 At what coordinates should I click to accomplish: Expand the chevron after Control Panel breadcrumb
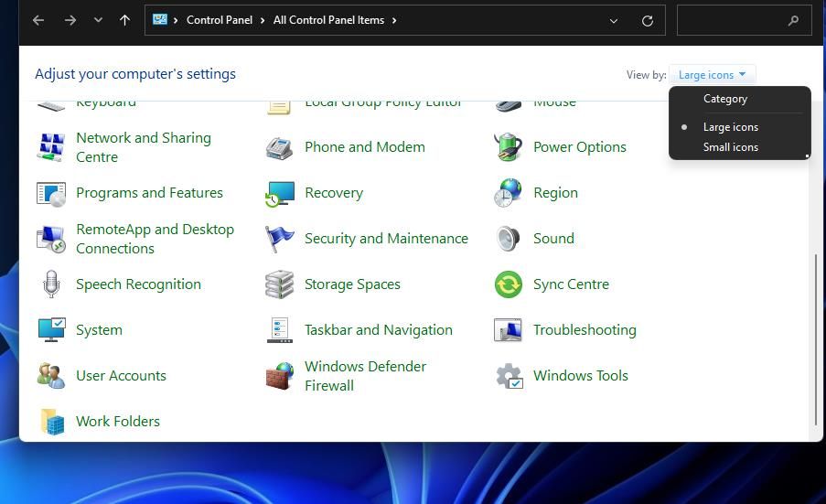click(x=263, y=20)
